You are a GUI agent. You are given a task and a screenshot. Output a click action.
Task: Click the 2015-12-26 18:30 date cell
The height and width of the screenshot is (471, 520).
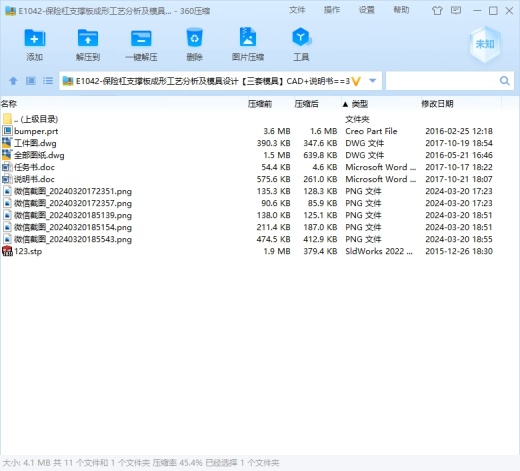[x=459, y=251]
